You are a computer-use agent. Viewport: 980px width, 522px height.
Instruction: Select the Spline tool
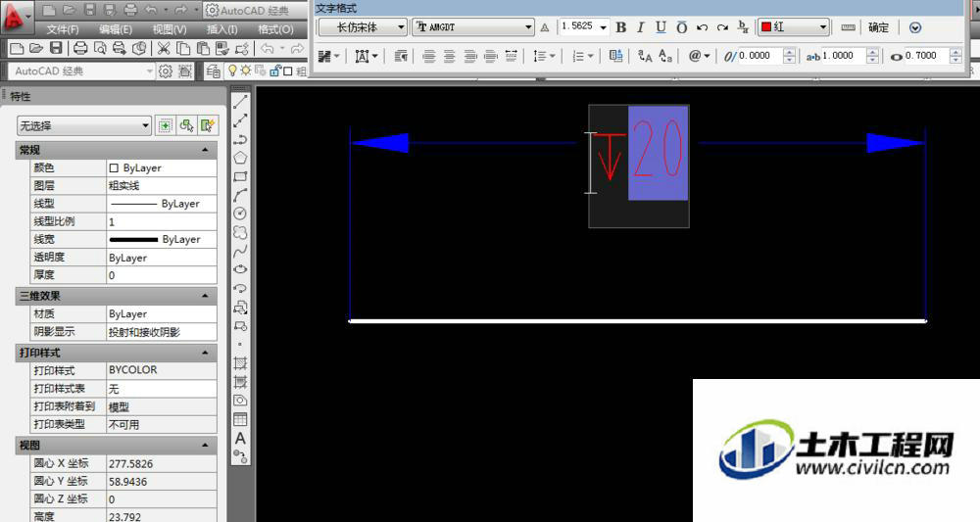pos(240,251)
